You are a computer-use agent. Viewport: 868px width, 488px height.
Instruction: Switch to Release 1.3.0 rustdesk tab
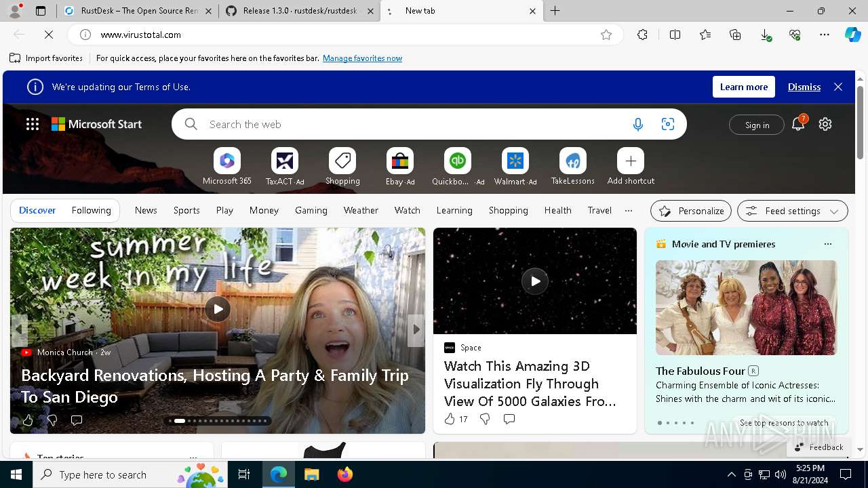[299, 11]
